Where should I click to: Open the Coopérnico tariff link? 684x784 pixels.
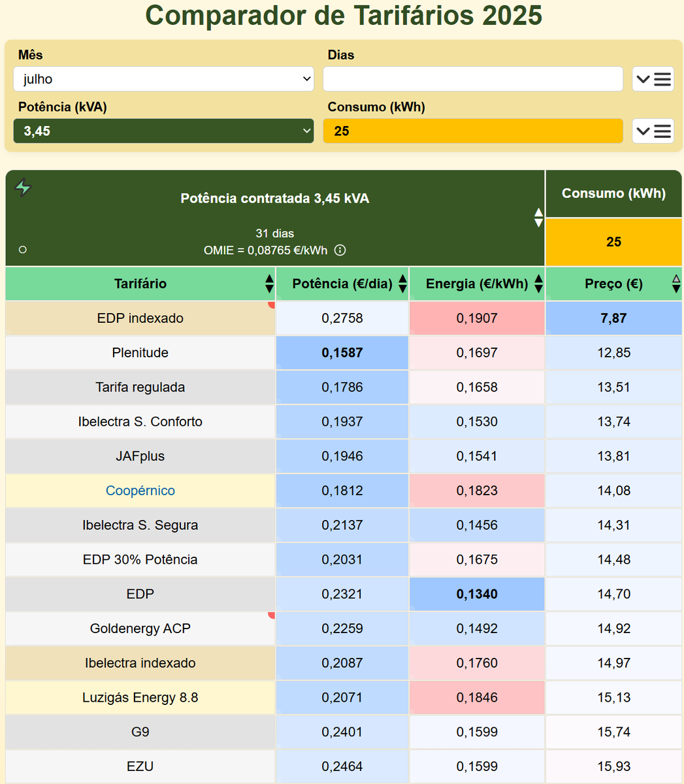coord(140,491)
